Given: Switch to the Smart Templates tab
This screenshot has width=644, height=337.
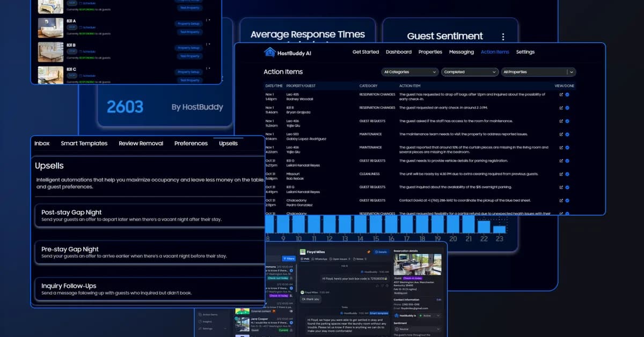Looking at the screenshot, I should [x=84, y=143].
